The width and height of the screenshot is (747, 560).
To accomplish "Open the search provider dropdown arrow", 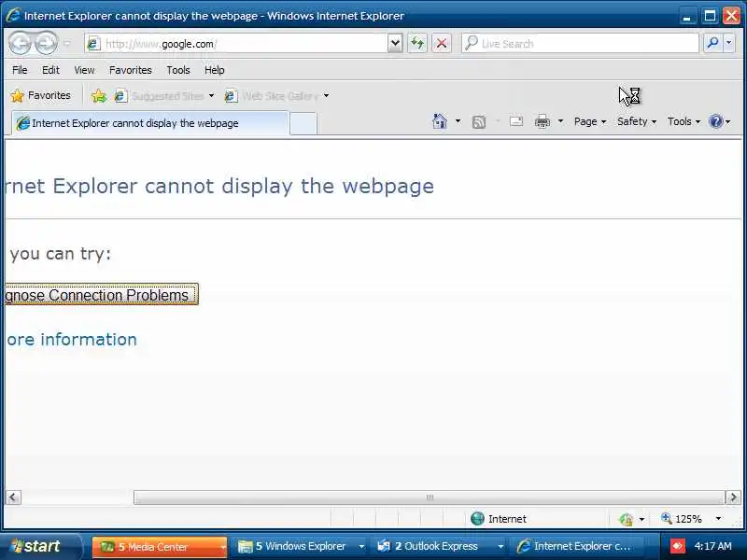I will pyautogui.click(x=729, y=43).
